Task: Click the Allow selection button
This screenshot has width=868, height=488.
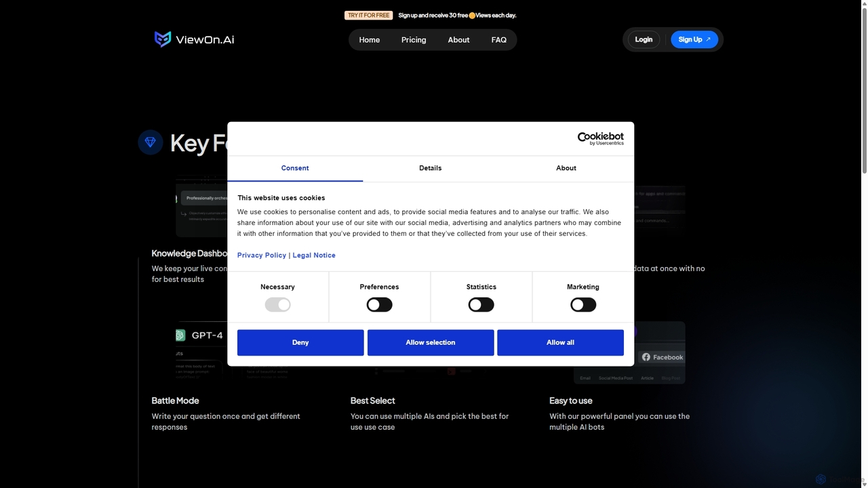Action: [x=431, y=342]
